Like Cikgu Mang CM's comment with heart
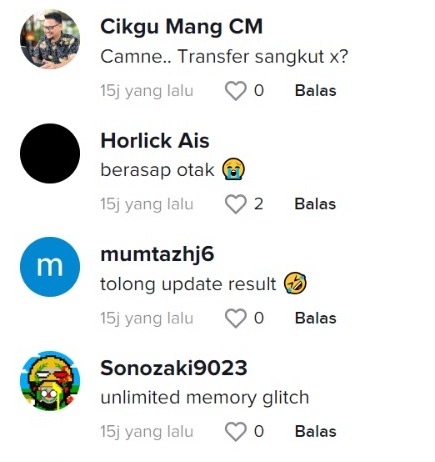This screenshot has height=462, width=435. [236, 91]
